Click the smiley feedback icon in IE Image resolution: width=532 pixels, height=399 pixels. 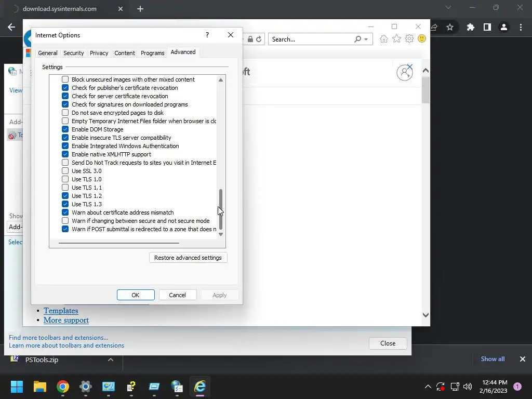[x=422, y=38]
